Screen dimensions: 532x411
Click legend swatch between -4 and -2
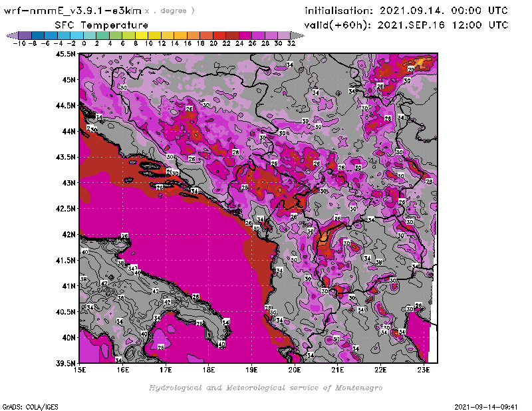click(x=64, y=35)
